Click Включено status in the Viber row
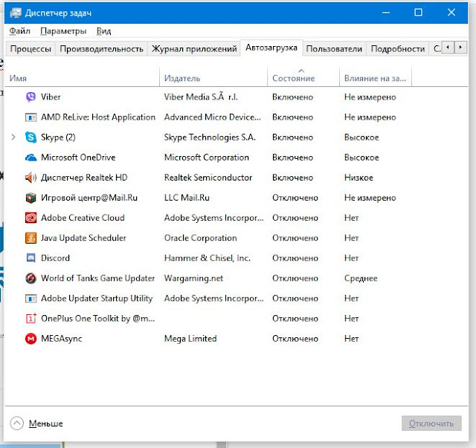 tap(292, 97)
